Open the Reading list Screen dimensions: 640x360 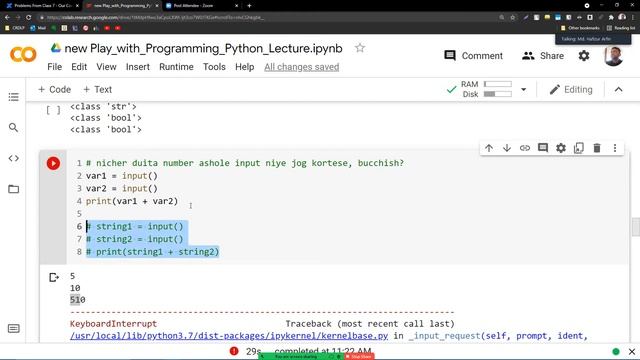click(x=621, y=28)
